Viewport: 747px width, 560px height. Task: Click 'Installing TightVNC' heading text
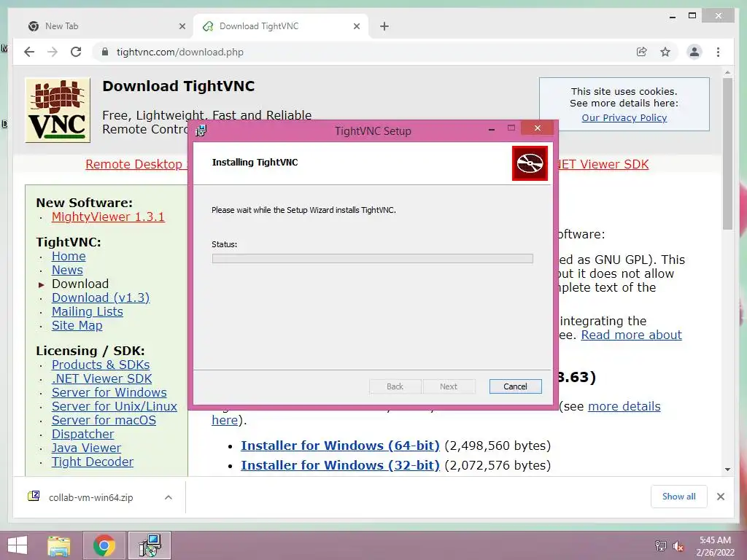[255, 163]
